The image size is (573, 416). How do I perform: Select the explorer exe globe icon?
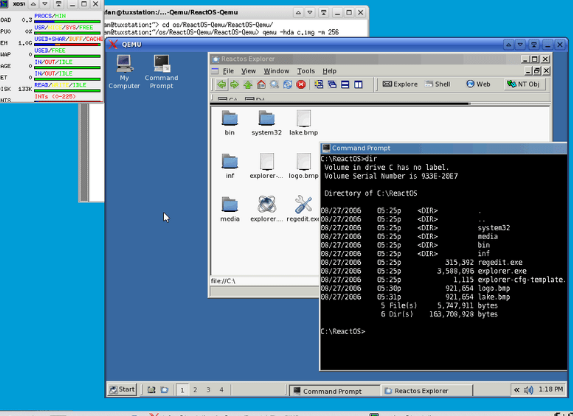pyautogui.click(x=266, y=205)
